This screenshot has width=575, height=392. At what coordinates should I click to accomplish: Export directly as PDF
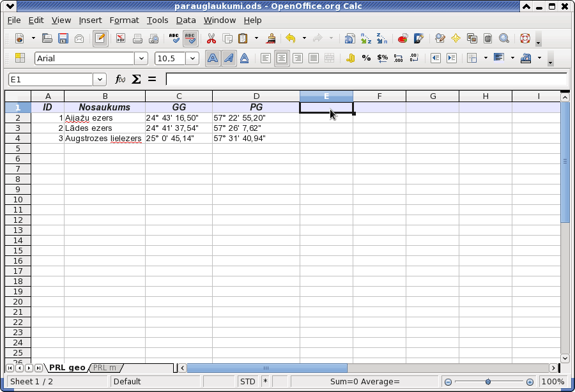120,38
